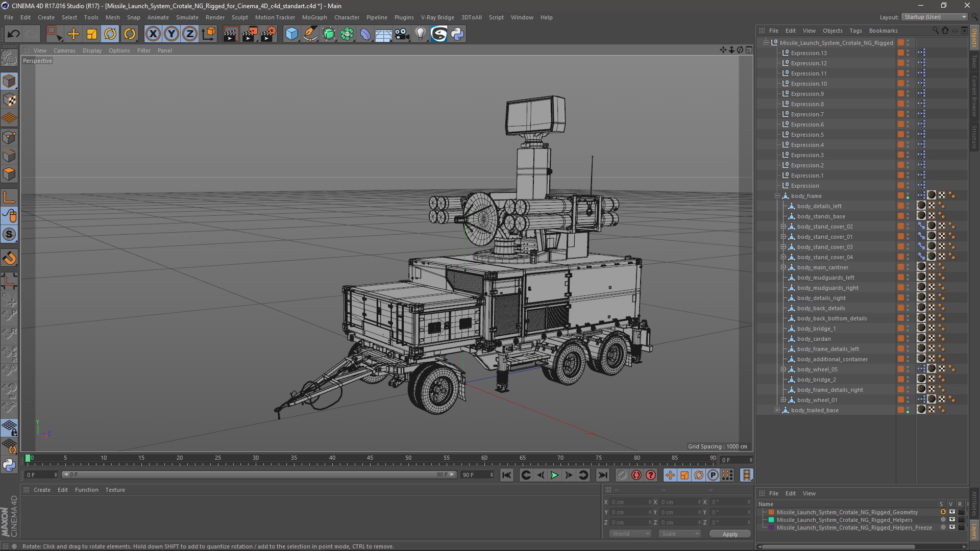Toggle visibility of Rigged_Helpers layer
This screenshot has width=980, height=551.
click(952, 520)
